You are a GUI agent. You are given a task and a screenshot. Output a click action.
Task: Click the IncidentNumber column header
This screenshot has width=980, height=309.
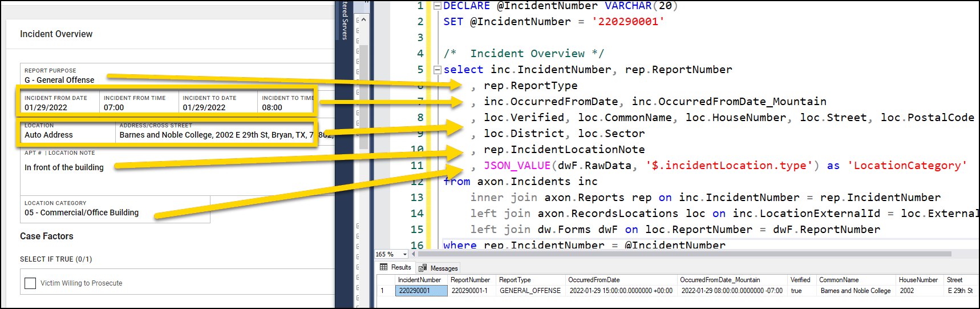click(x=421, y=280)
